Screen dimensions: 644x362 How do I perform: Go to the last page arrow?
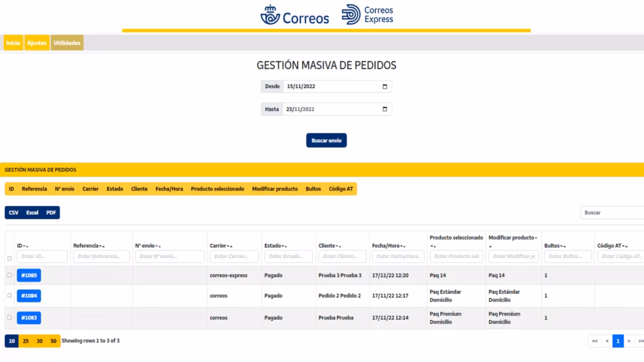(640, 341)
